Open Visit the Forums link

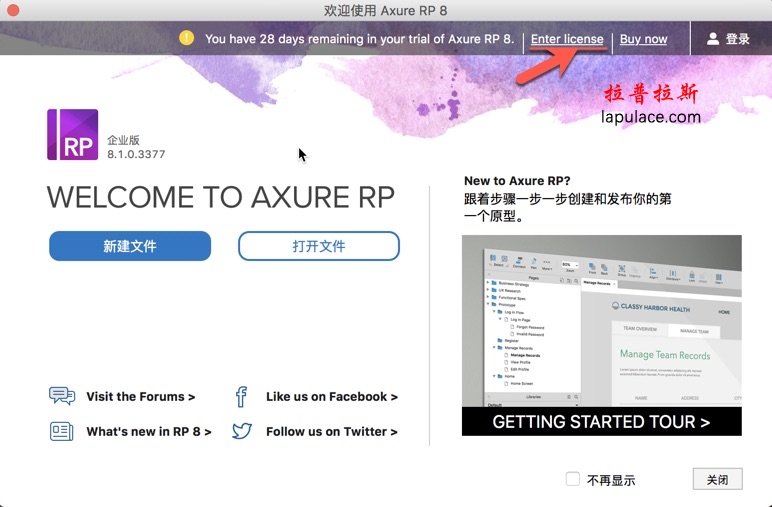pos(141,397)
